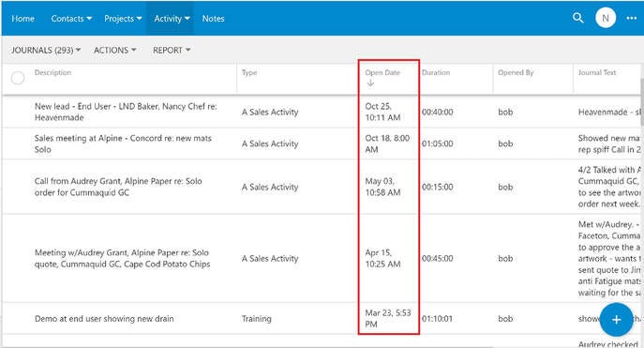Viewport: 644px width, 348px height.
Task: Toggle the Open Date sort arrow
Action: 370,83
